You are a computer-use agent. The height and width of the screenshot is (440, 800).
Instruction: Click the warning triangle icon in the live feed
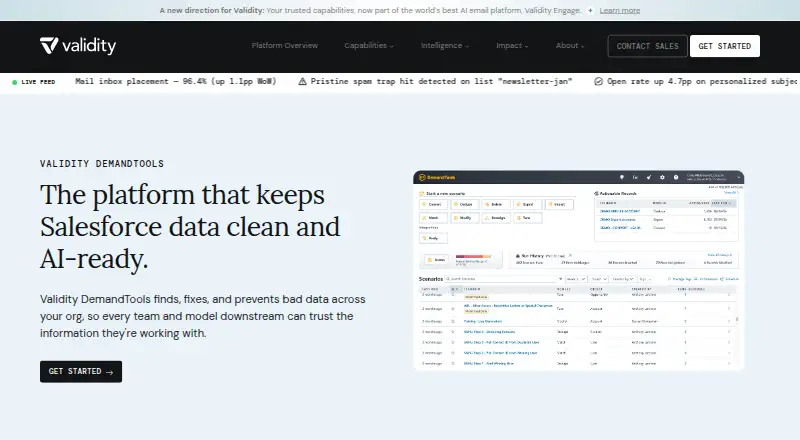coord(303,82)
